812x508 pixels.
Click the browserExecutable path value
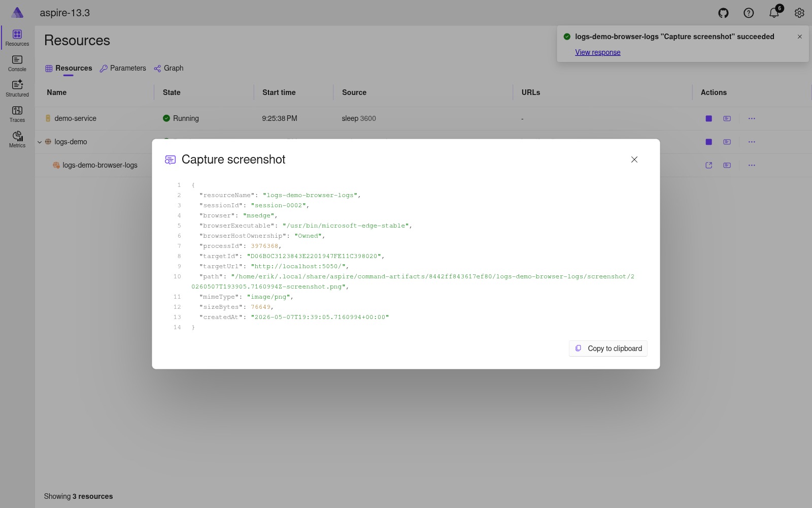point(346,226)
